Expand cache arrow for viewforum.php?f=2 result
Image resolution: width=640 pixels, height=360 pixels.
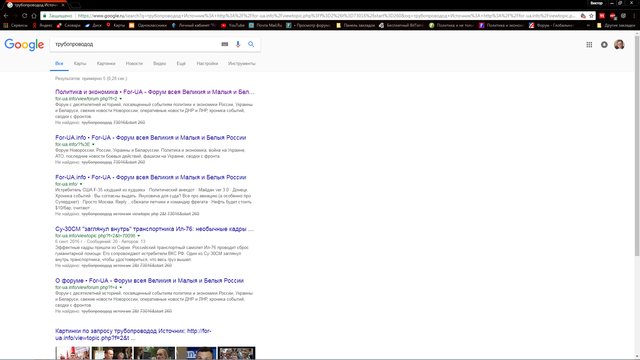121,99
